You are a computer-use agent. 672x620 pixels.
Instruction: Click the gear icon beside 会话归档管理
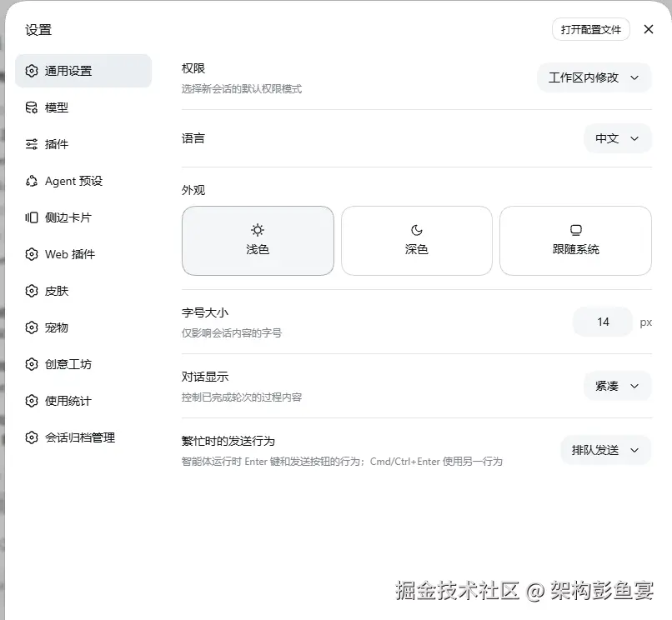(32, 437)
